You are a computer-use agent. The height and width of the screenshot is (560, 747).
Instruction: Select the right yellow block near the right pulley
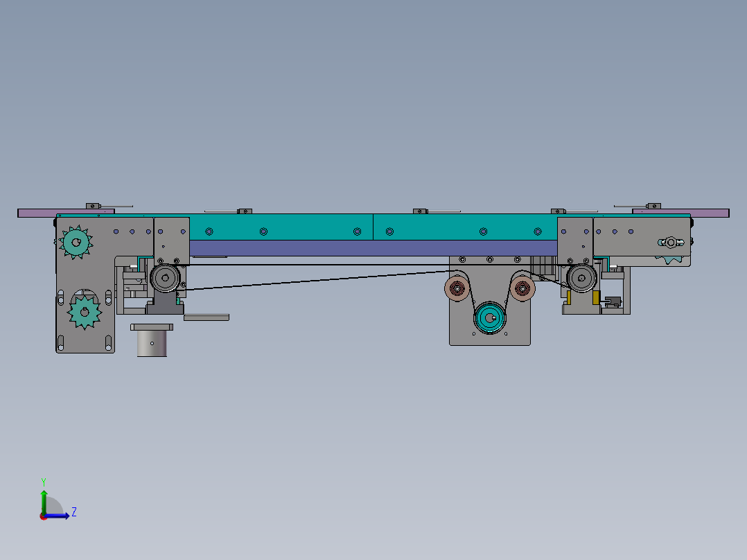[x=596, y=298]
